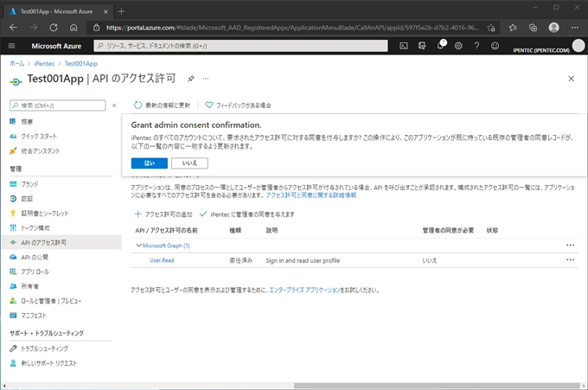Viewport: 588px width, 390px height.
Task: Open 所有者 in the sidebar
Action: click(29, 286)
